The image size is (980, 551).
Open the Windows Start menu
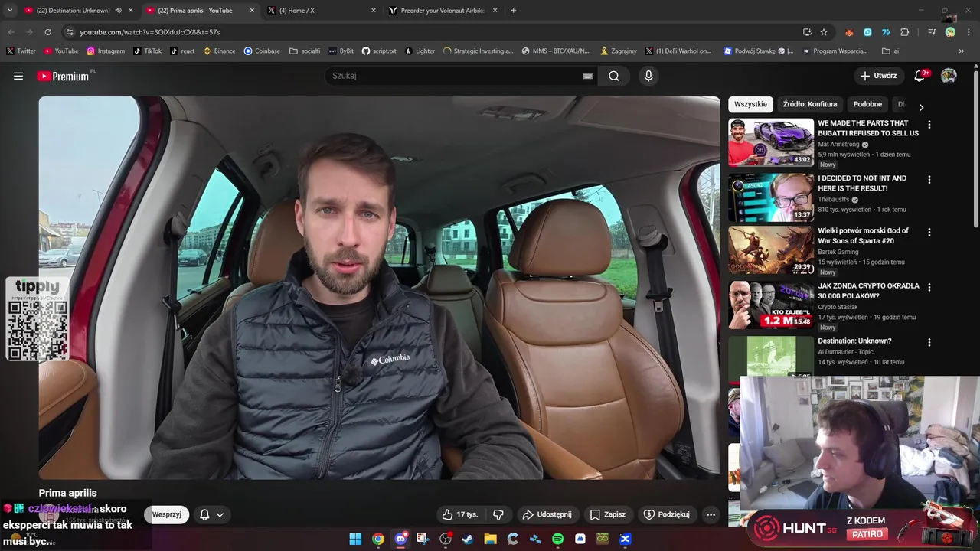tap(355, 539)
